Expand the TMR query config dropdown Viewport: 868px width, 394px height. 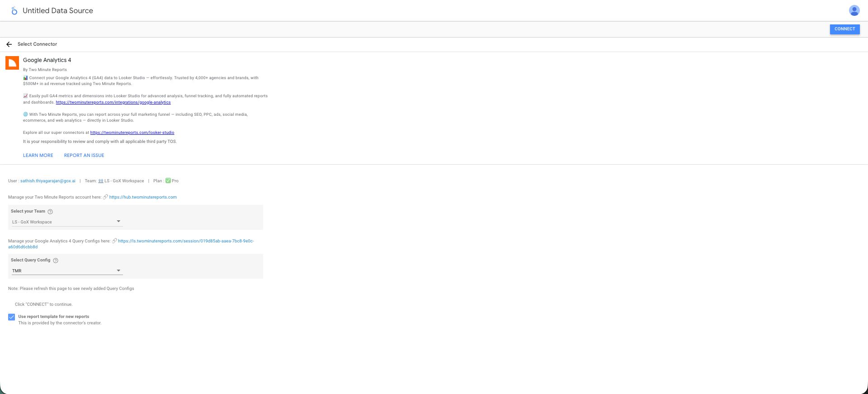[x=67, y=271]
